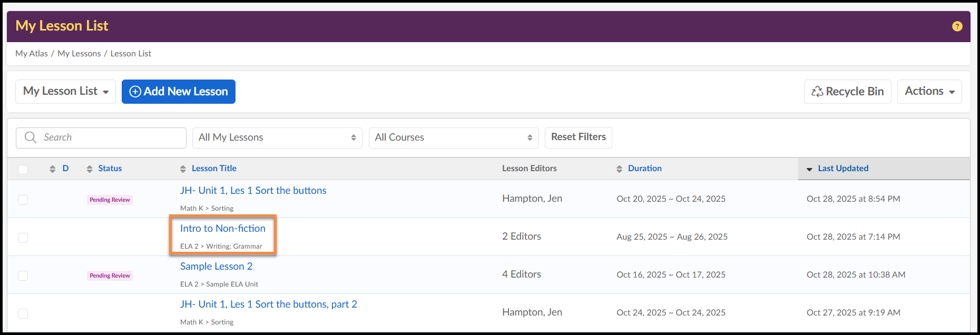Viewport: 980px width, 335px height.
Task: Expand the My Lesson List dropdown
Action: pos(65,92)
